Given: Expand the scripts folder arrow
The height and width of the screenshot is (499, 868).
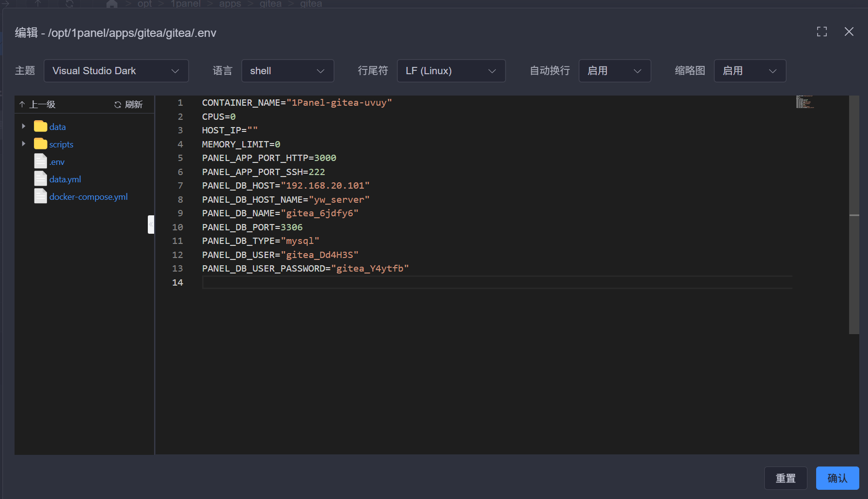Looking at the screenshot, I should pyautogui.click(x=23, y=144).
